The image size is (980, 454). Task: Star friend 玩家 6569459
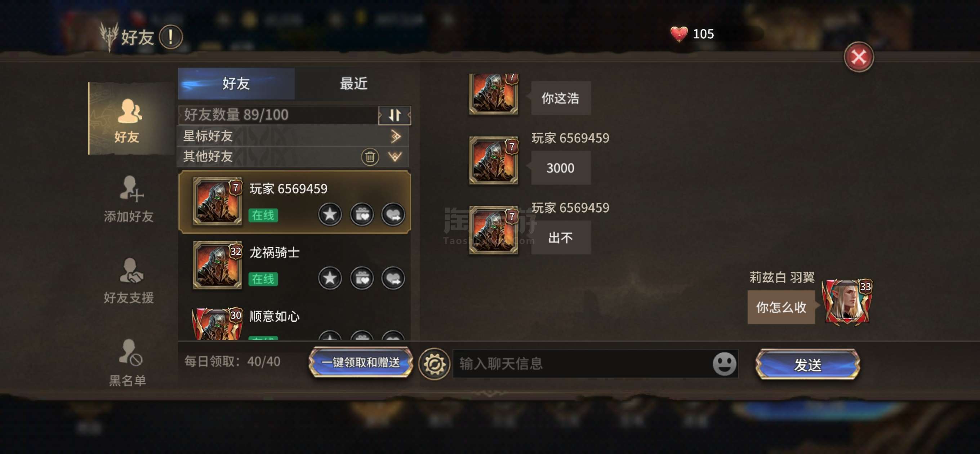tap(329, 215)
